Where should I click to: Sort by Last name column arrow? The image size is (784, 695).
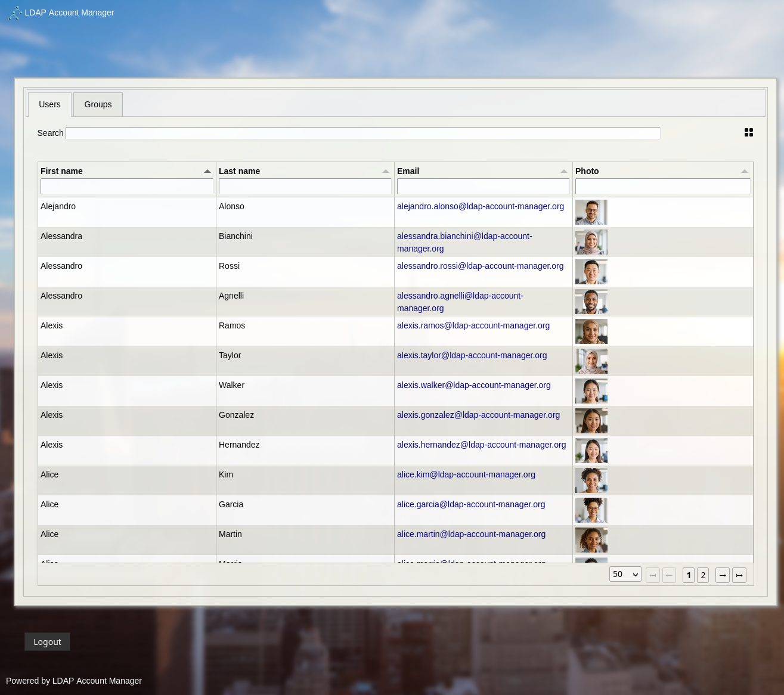tap(385, 171)
